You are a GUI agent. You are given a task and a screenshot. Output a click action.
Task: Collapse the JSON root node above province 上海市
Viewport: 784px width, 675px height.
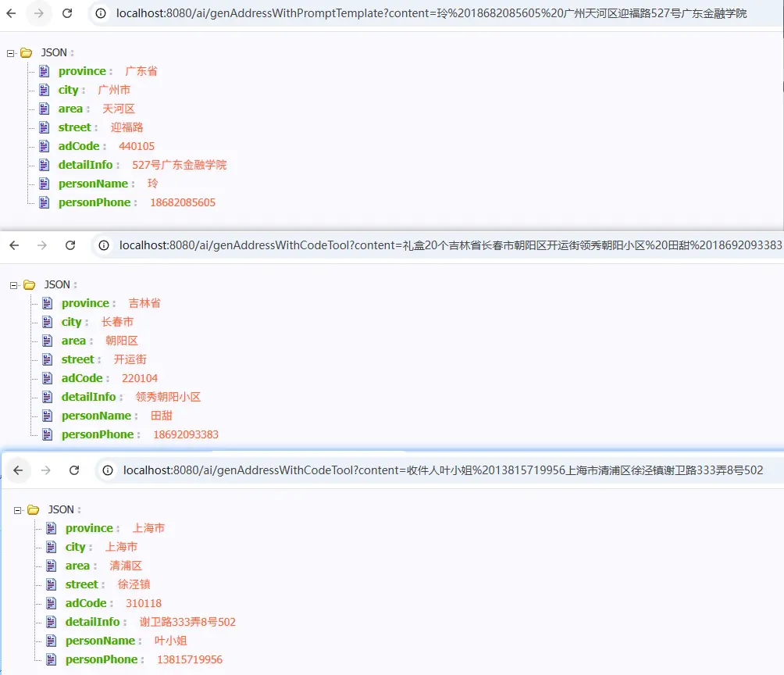click(x=17, y=510)
